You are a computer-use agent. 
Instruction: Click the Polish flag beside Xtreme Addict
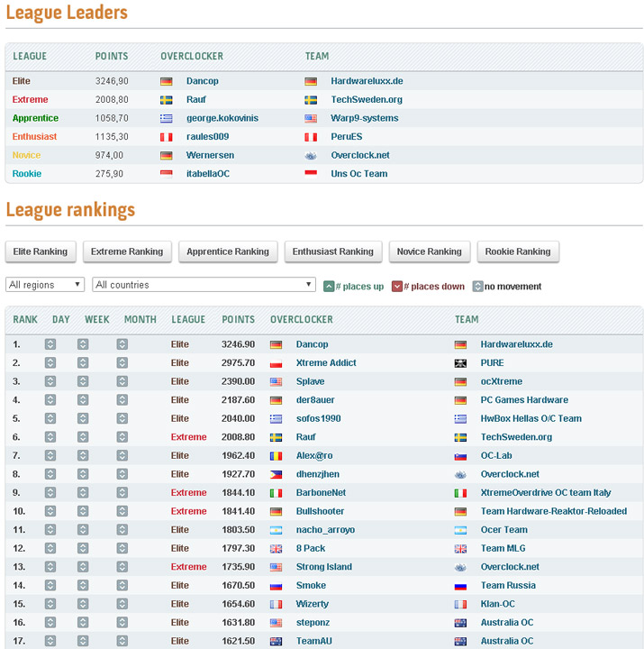(x=276, y=364)
